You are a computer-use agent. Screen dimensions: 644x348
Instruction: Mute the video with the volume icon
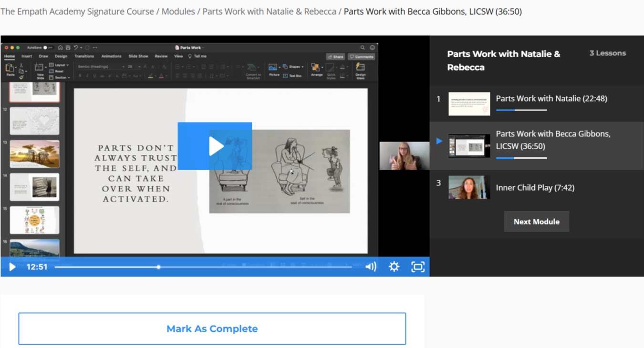point(371,266)
